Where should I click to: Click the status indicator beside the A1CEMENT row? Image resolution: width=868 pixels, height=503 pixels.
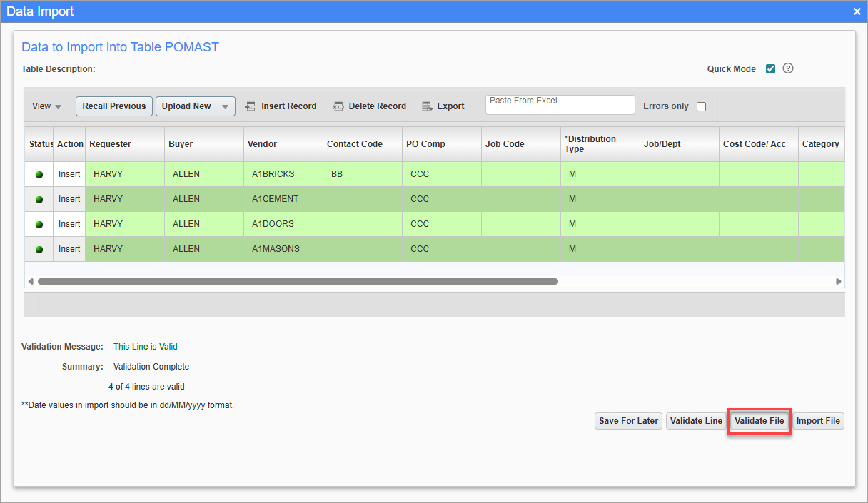39,198
